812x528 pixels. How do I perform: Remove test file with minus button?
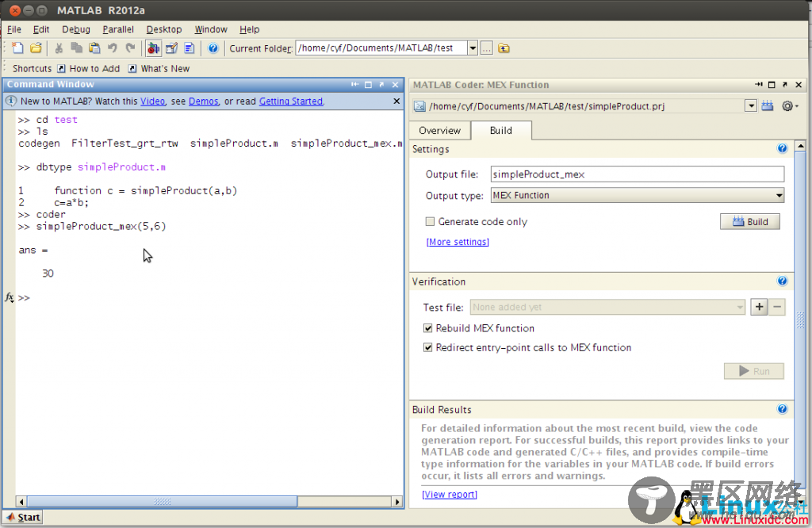[x=777, y=307]
